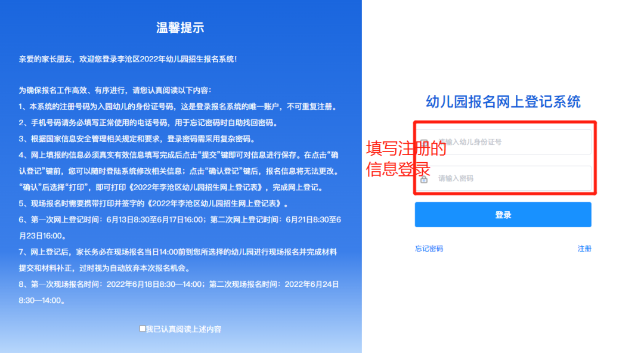Click notice item 6 about 网上登记时间
The width and height of the screenshot is (644, 353).
(x=180, y=228)
